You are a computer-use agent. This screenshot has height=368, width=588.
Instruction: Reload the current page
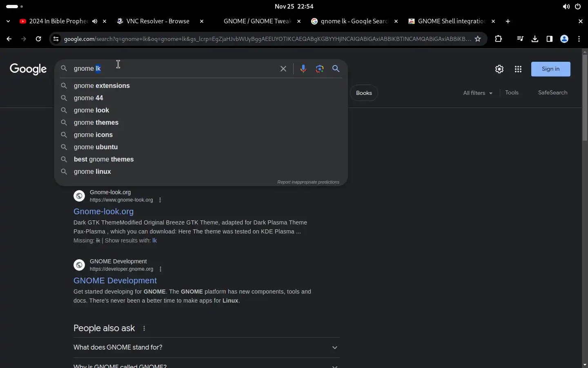[x=38, y=39]
